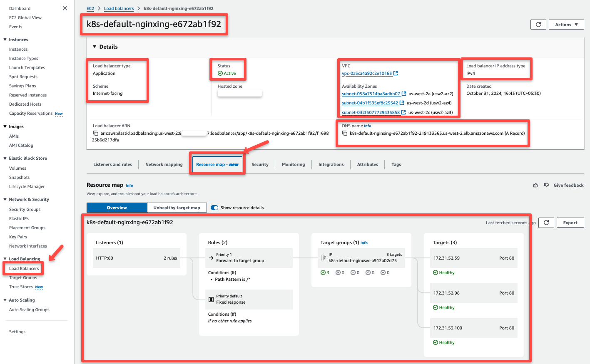Give thumbs-up feedback on the resource map
This screenshot has height=364, width=590.
(535, 185)
